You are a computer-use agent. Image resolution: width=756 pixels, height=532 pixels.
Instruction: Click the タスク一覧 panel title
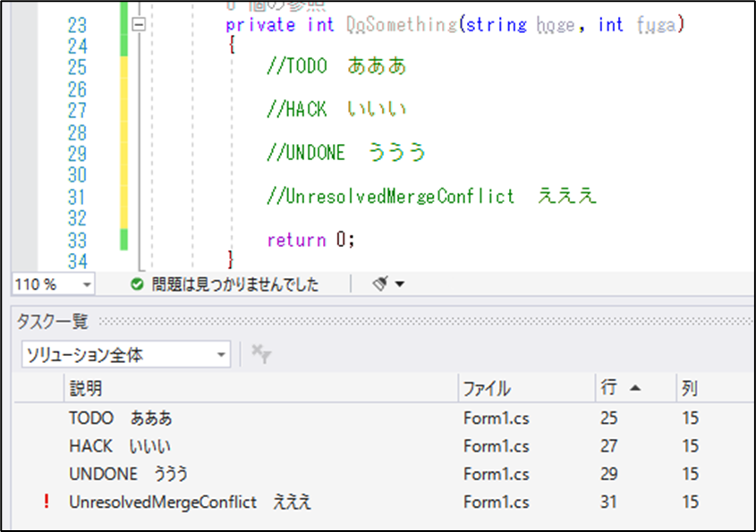coord(50,322)
